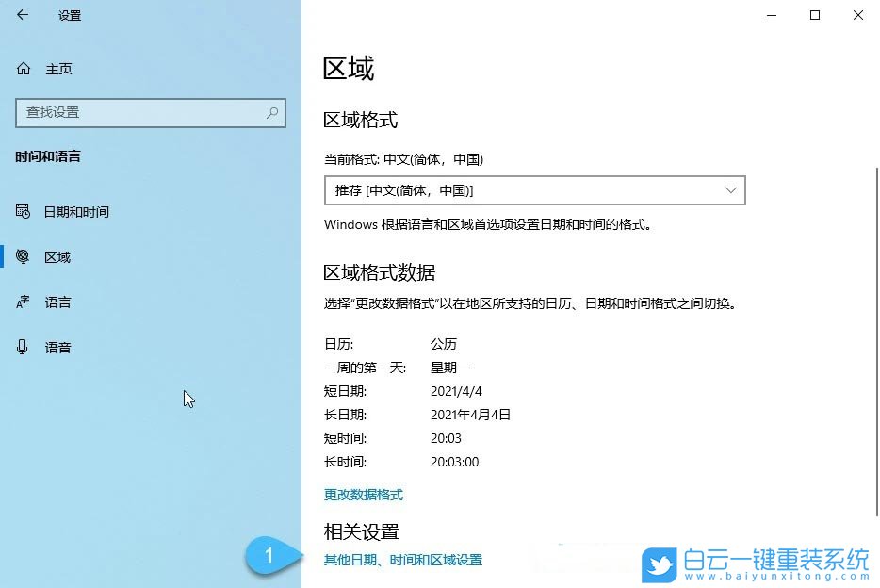Viewport: 880px width, 588px height.
Task: Click the 公历 calendar entry
Action: [x=444, y=344]
